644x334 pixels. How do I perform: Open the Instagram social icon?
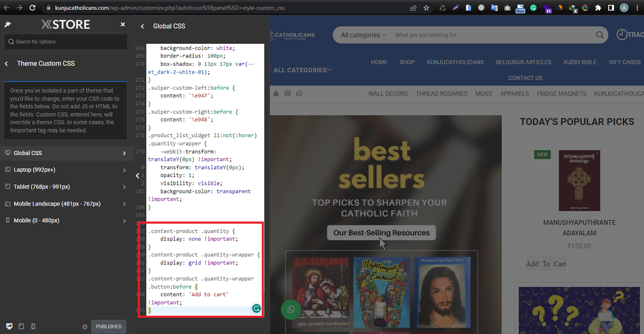[x=287, y=94]
